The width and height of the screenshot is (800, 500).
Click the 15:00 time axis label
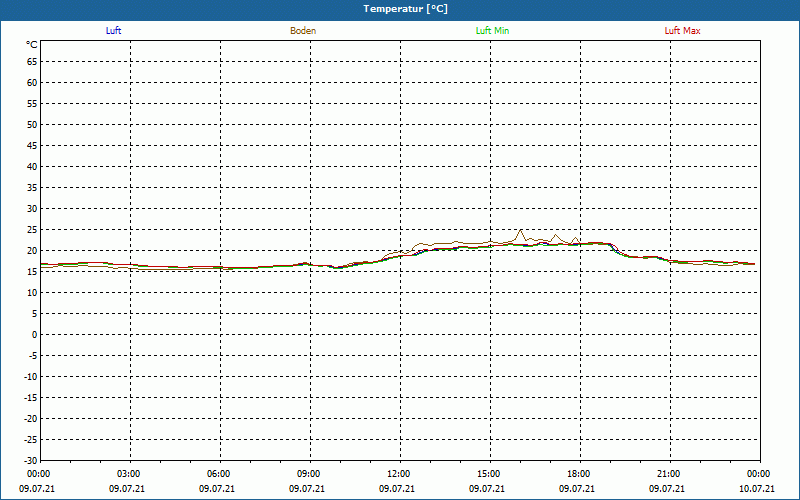pos(489,474)
